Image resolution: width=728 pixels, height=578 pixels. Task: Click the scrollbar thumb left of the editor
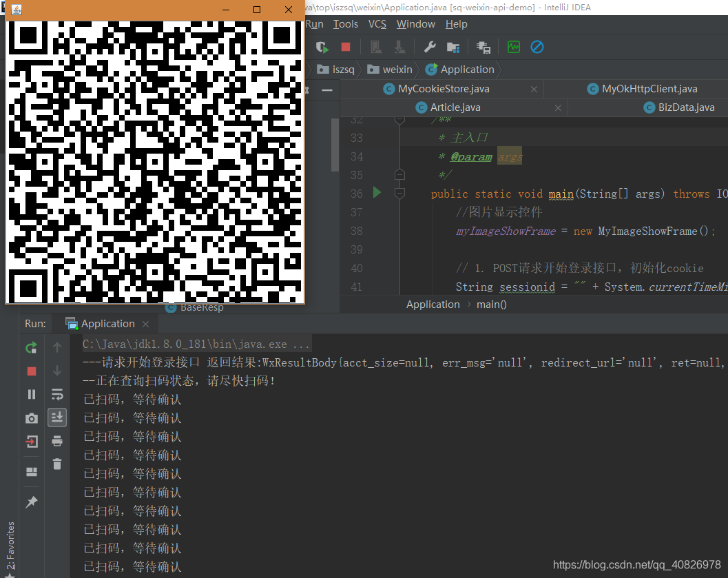[335, 145]
